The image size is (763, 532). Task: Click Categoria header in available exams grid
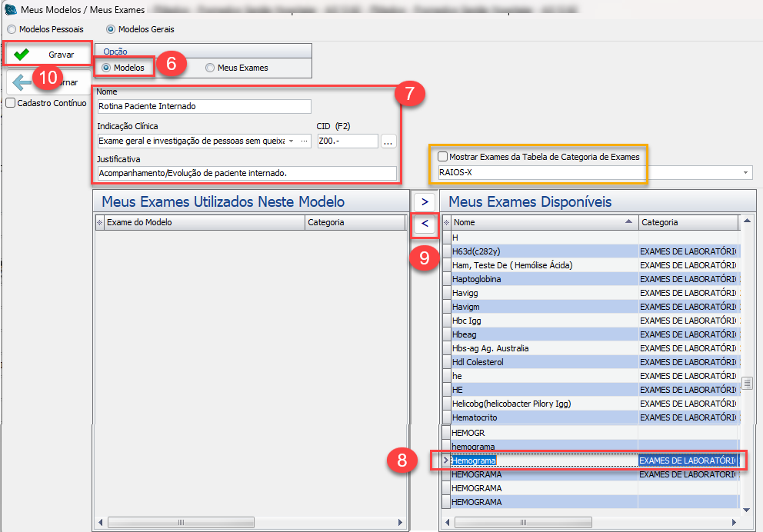tap(687, 222)
